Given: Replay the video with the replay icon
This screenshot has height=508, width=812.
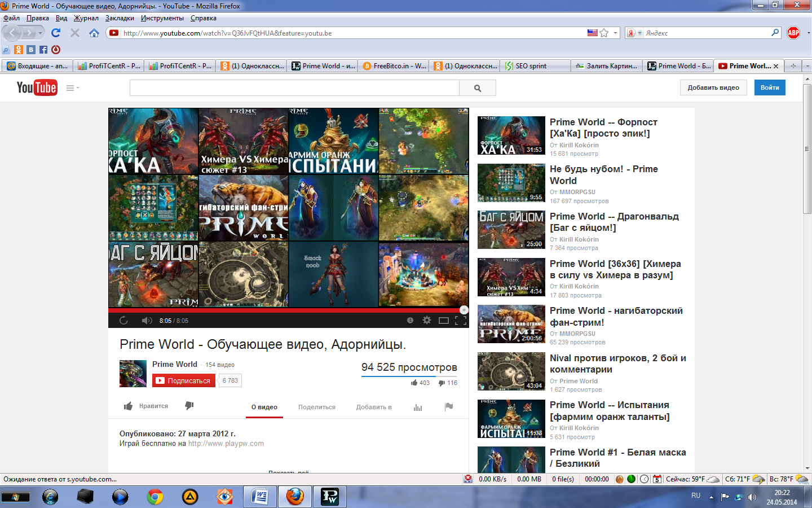Looking at the screenshot, I should click(x=123, y=321).
